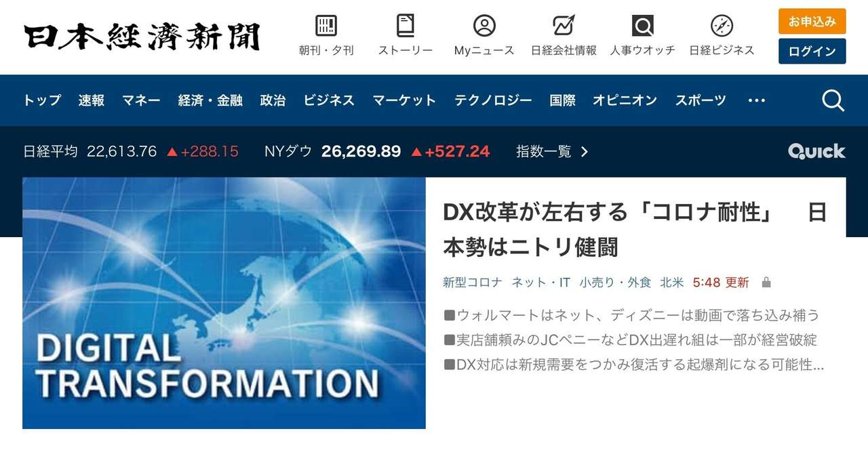
Task: Click the 小売り・外食 topic tag
Action: [615, 283]
